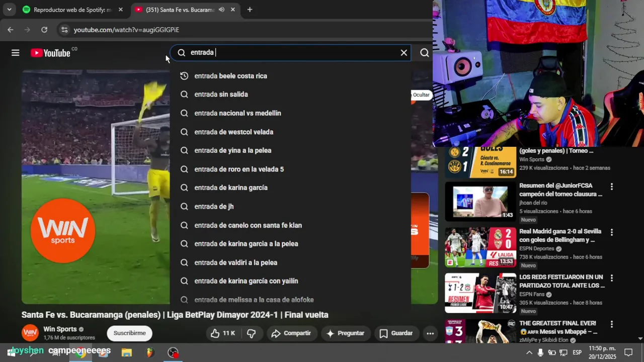Click the Preguntar button
The height and width of the screenshot is (362, 644).
click(x=345, y=333)
